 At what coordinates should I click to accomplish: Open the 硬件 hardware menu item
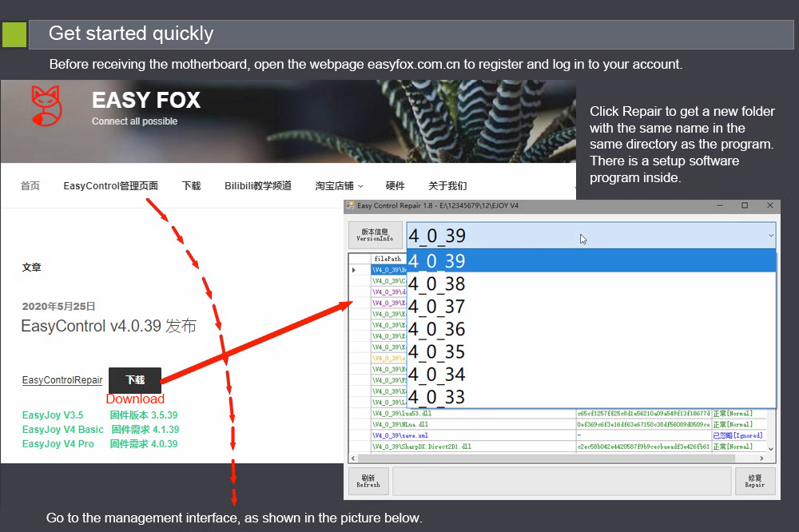pos(395,186)
